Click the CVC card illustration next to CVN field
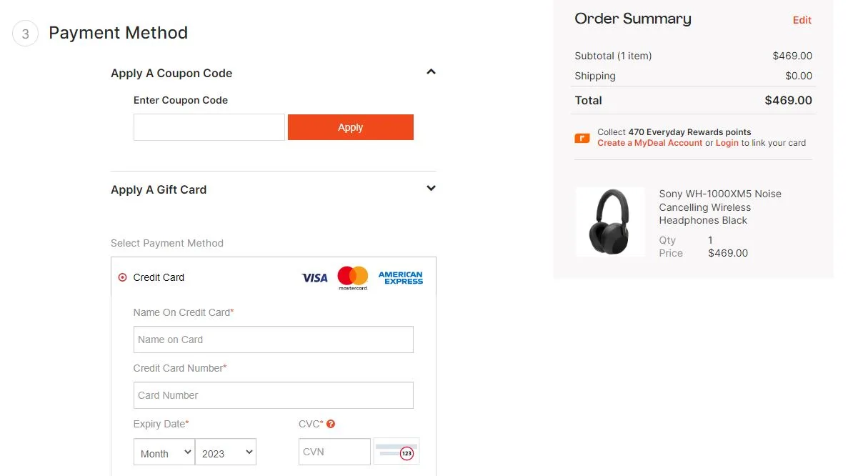This screenshot has width=868, height=476. coord(396,451)
